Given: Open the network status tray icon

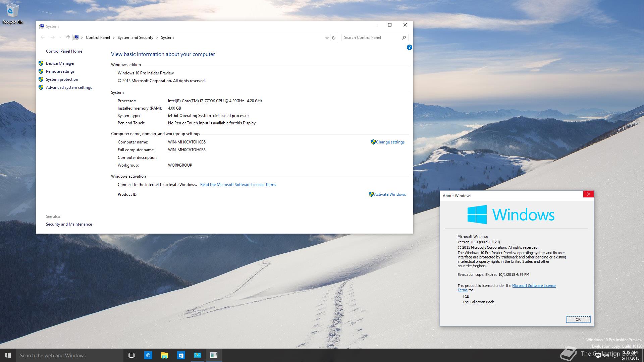Looking at the screenshot, I should point(598,355).
